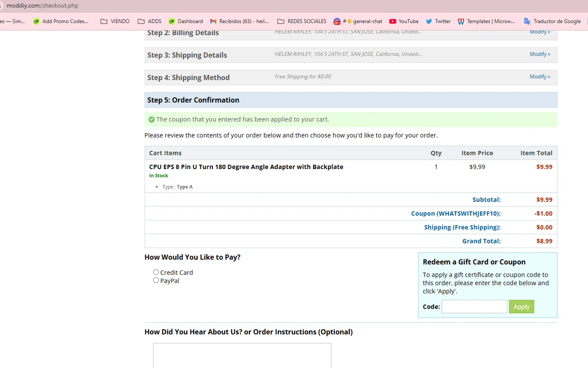The width and height of the screenshot is (588, 368).
Task: Open the general-chat Discord bookmark
Action: point(358,21)
